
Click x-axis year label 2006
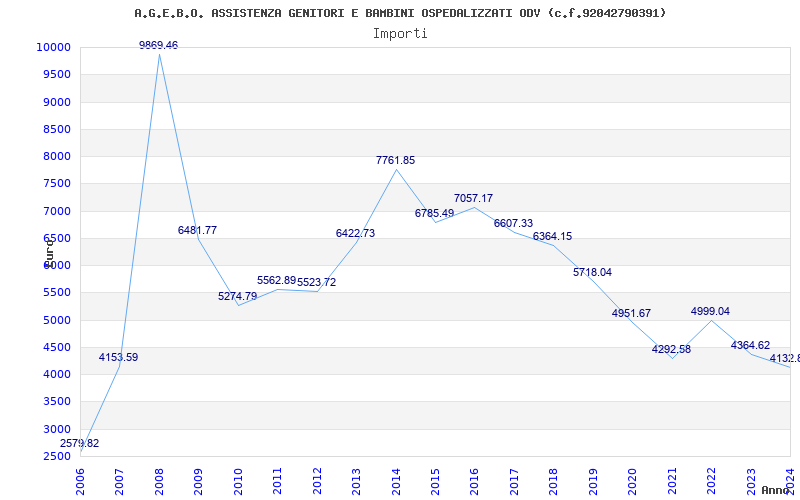(80, 482)
